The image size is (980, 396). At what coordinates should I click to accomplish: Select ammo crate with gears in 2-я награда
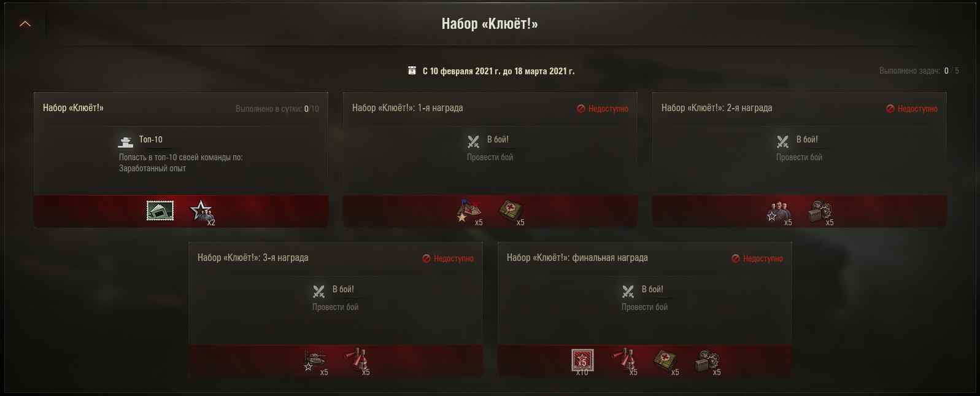tap(820, 212)
